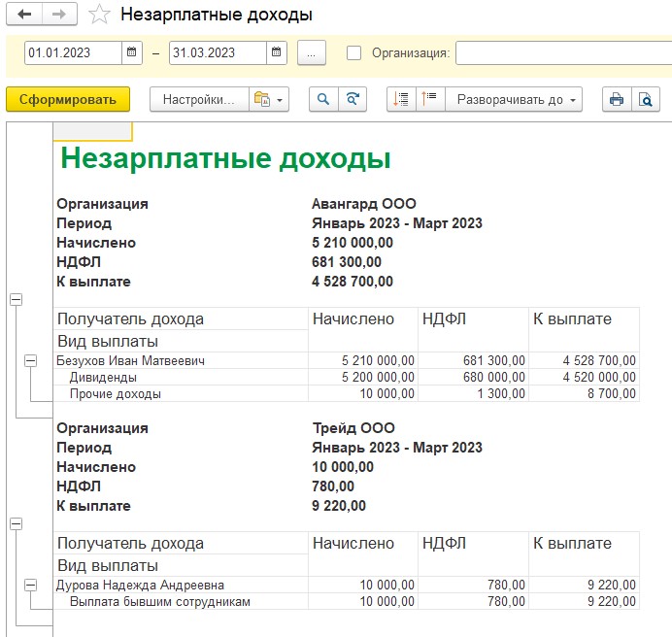Select the Дурова Надежда Андреевна cell
This screenshot has width=672, height=637.
(181, 585)
